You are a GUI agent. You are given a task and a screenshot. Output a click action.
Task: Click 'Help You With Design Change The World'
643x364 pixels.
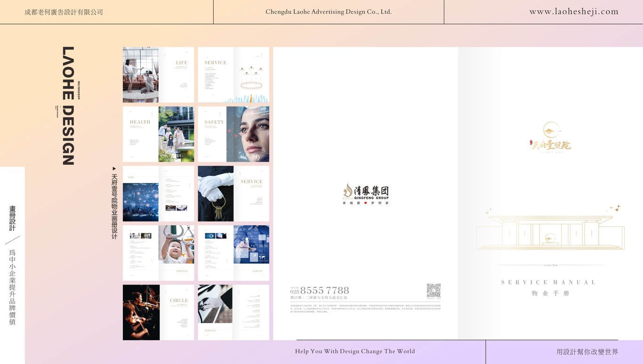pos(355,351)
